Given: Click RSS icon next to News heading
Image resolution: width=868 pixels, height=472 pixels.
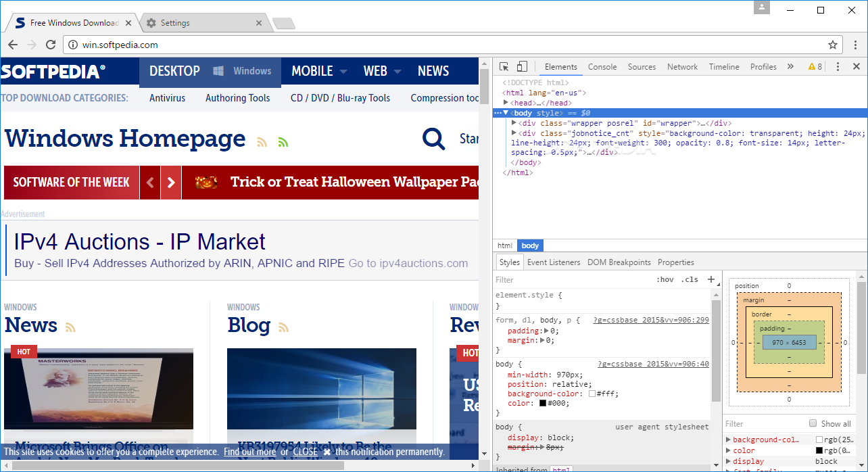Looking at the screenshot, I should 70,328.
